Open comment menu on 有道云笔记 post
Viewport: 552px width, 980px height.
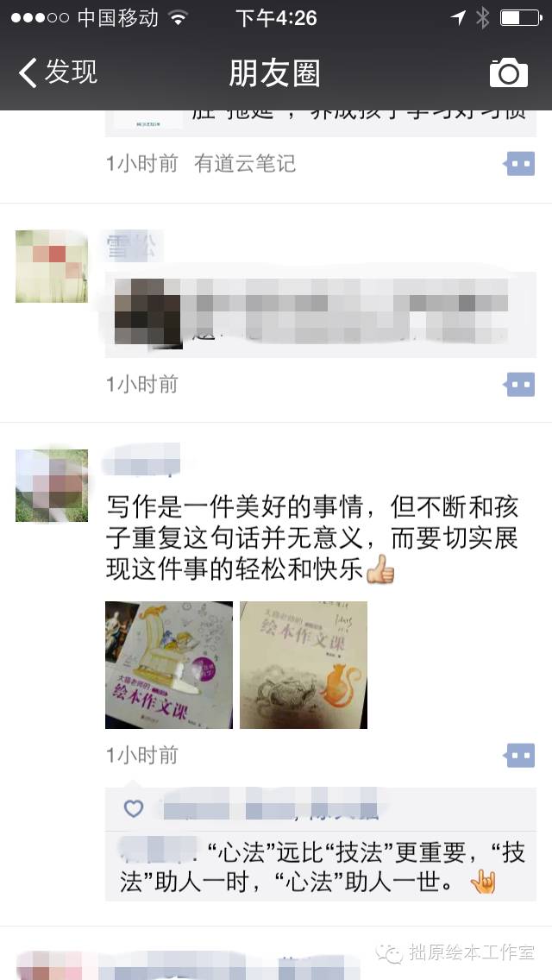coord(519,164)
